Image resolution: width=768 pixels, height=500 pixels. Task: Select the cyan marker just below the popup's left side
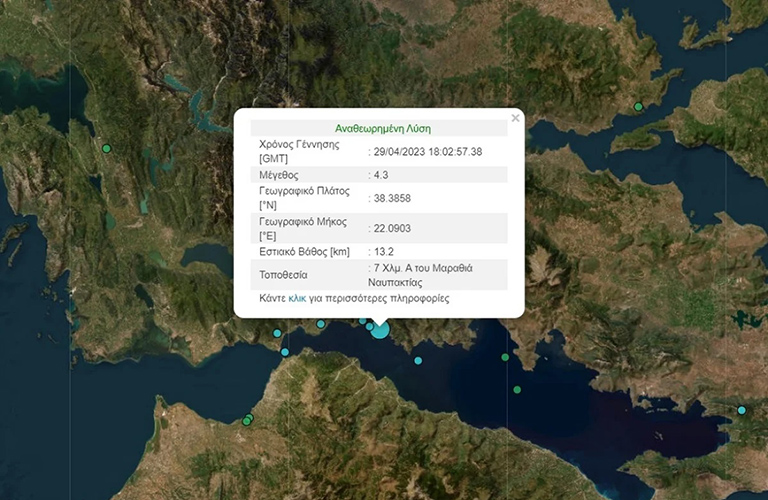coord(320,324)
